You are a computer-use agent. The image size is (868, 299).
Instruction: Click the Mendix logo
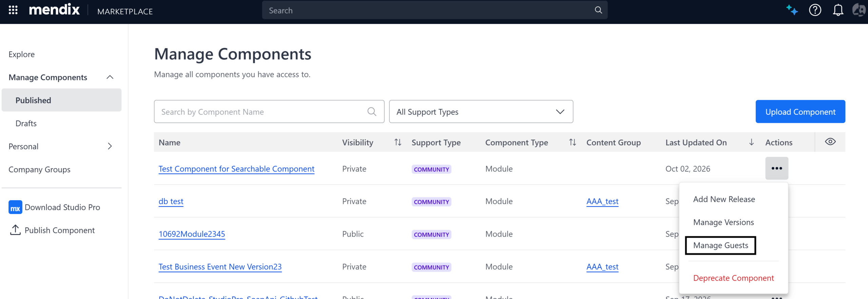[54, 10]
